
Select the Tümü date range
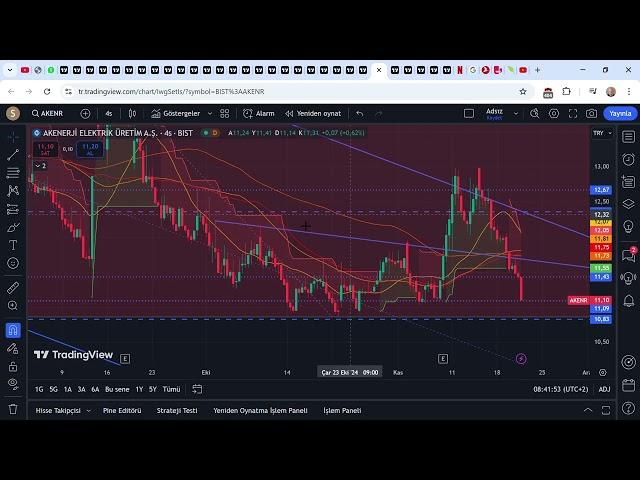pos(171,389)
